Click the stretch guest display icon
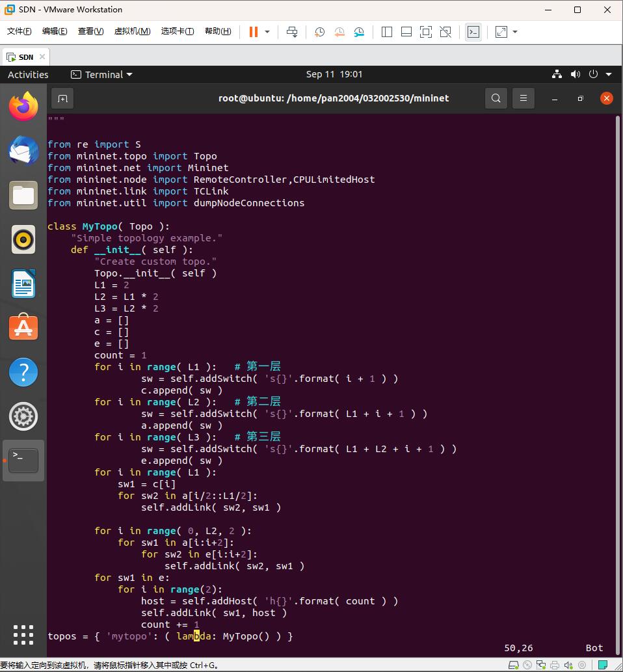Screen dimensions: 623x672 [501, 32]
